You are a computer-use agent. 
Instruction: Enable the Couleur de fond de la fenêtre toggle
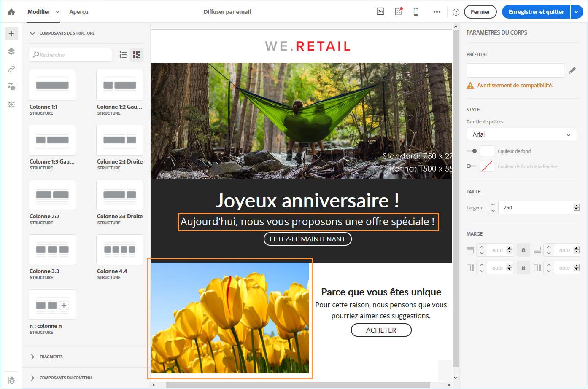click(x=471, y=166)
